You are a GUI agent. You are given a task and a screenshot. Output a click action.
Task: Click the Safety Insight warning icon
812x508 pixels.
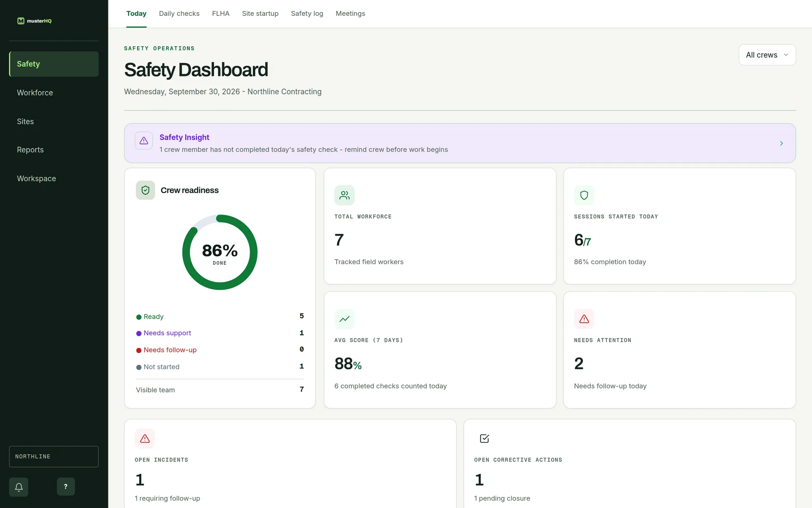pos(144,141)
